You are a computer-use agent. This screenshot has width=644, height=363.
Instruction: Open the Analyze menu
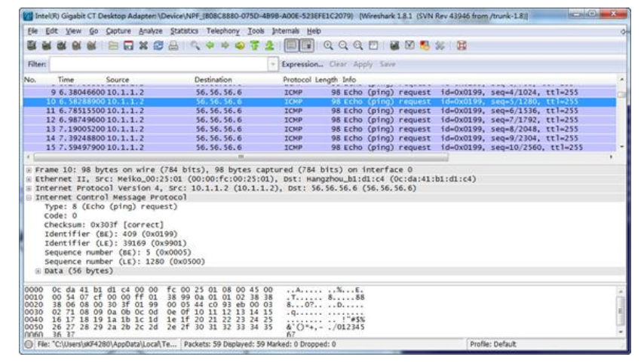[150, 31]
